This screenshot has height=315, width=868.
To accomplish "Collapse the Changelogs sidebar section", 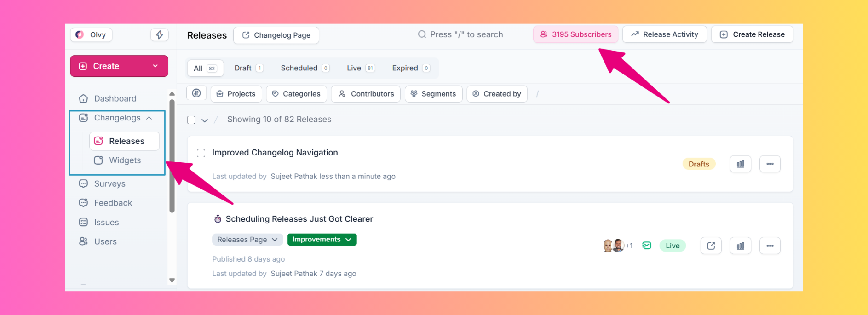I will (x=149, y=118).
